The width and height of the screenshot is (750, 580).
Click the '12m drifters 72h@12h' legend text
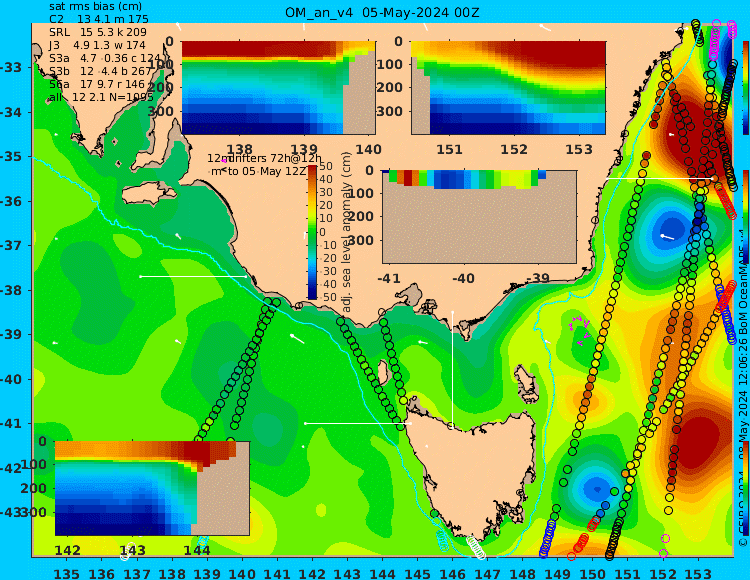[x=264, y=158]
